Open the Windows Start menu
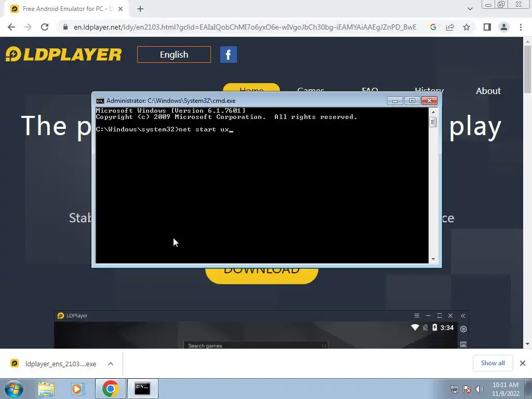The image size is (532, 399). pos(14,389)
